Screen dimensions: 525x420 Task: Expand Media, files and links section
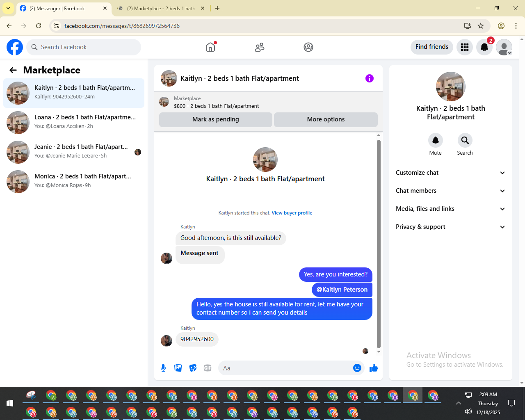point(450,209)
